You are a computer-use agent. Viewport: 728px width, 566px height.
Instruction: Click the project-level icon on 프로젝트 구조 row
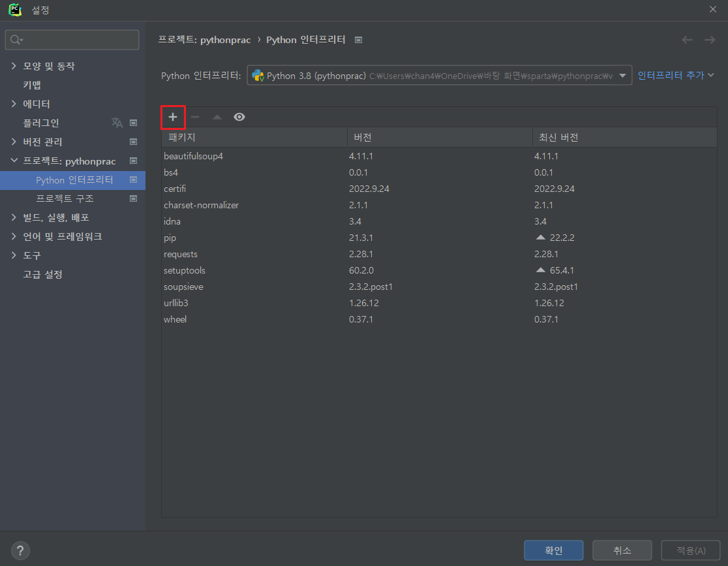click(133, 199)
